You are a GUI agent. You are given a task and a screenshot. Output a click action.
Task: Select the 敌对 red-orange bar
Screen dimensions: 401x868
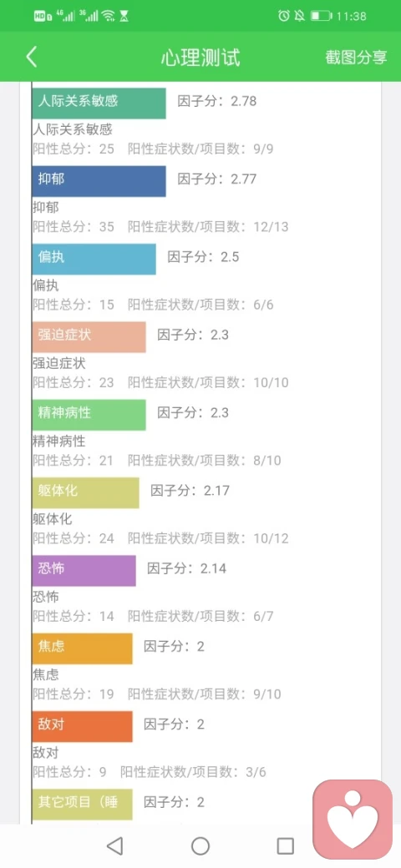(82, 726)
